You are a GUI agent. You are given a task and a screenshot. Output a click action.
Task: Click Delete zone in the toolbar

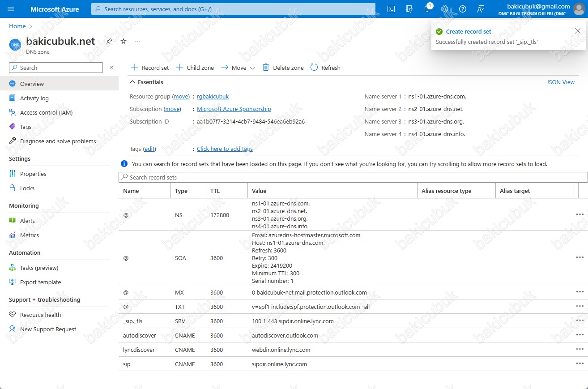pyautogui.click(x=283, y=68)
